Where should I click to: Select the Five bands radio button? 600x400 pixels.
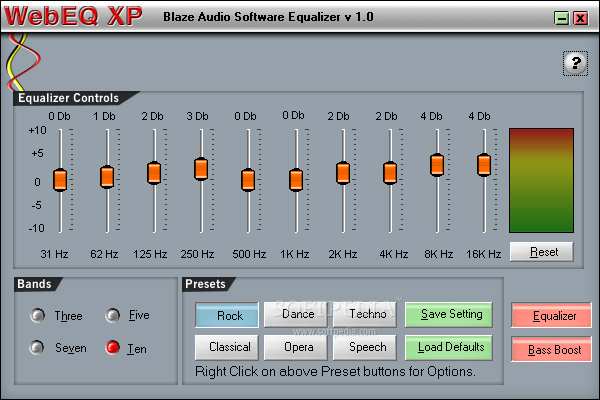click(112, 315)
